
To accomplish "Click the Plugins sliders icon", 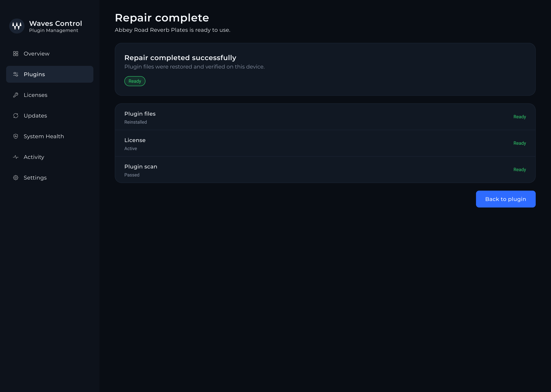I will click(x=16, y=74).
